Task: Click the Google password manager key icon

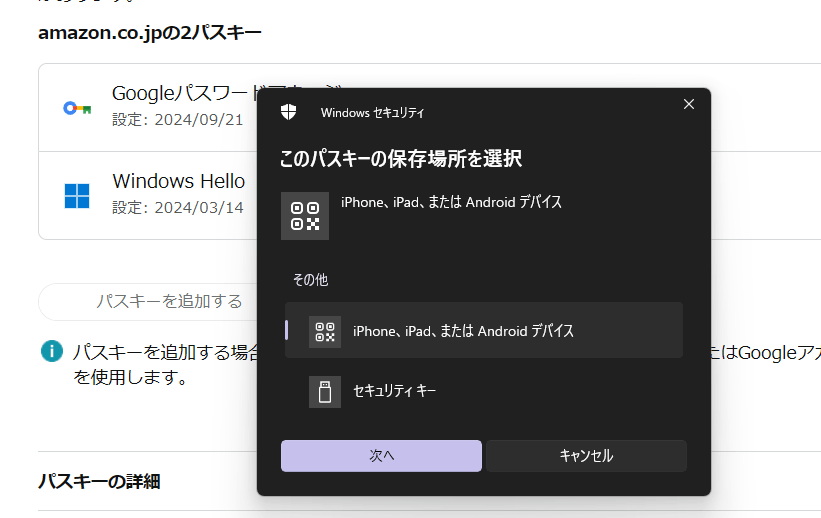Action: pyautogui.click(x=77, y=108)
